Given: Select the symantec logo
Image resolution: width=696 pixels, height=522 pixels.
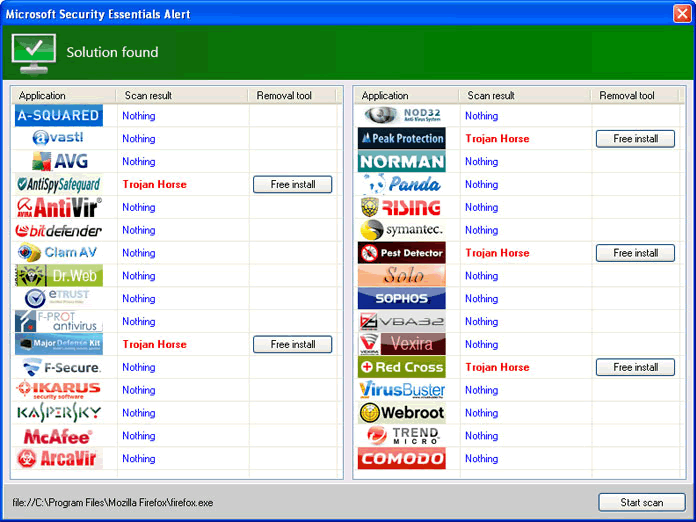Looking at the screenshot, I should tap(402, 230).
